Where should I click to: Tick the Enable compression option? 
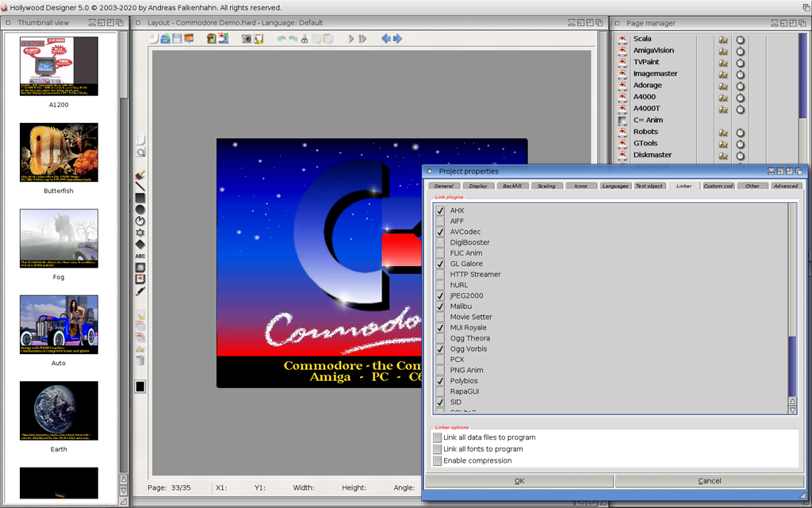pyautogui.click(x=438, y=460)
